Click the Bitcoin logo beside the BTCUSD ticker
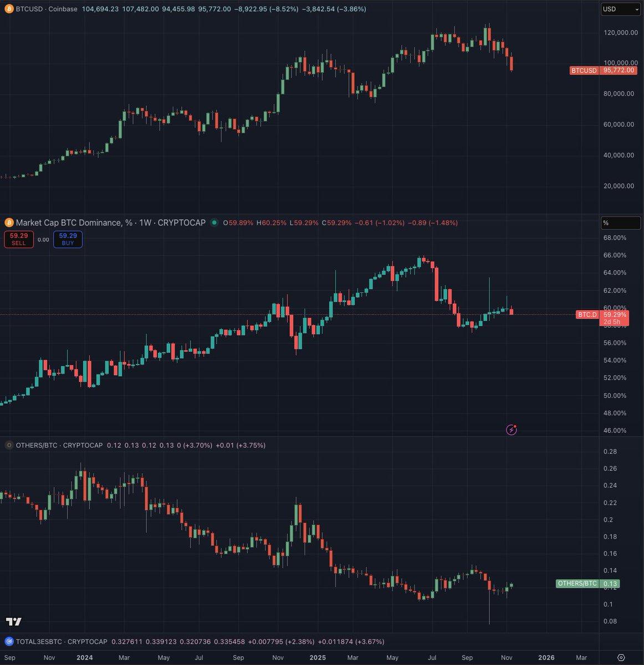This screenshot has height=665, width=644. click(8, 9)
